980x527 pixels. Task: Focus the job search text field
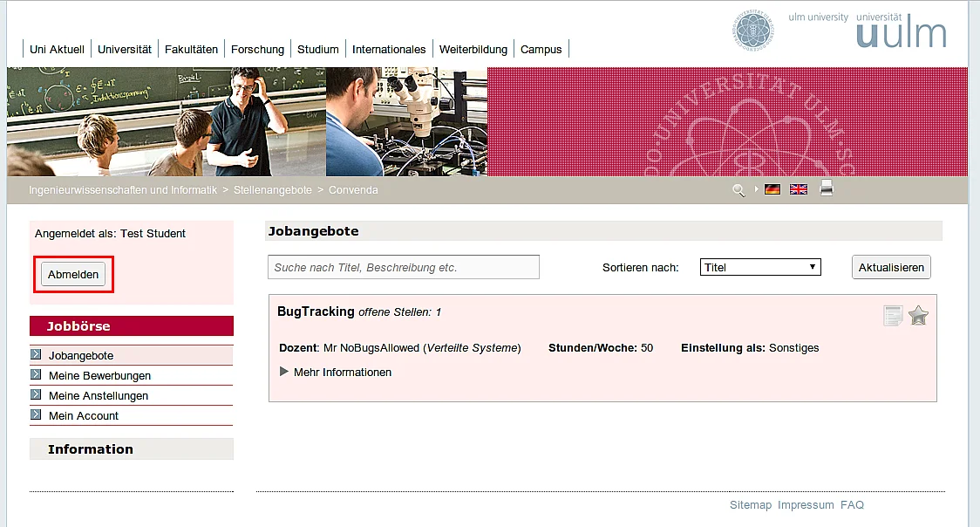(404, 267)
